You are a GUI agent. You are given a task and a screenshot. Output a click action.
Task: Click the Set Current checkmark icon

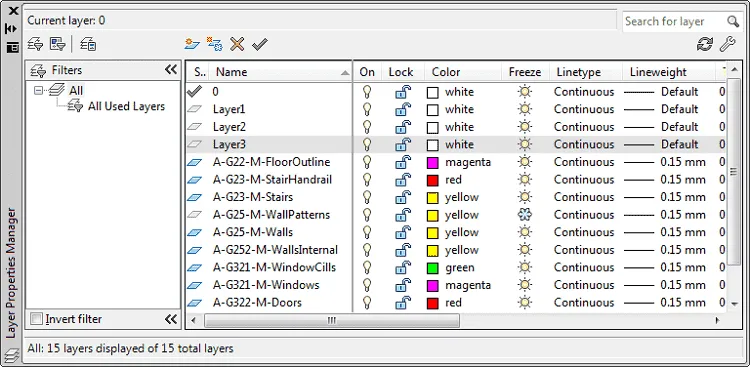[x=260, y=44]
